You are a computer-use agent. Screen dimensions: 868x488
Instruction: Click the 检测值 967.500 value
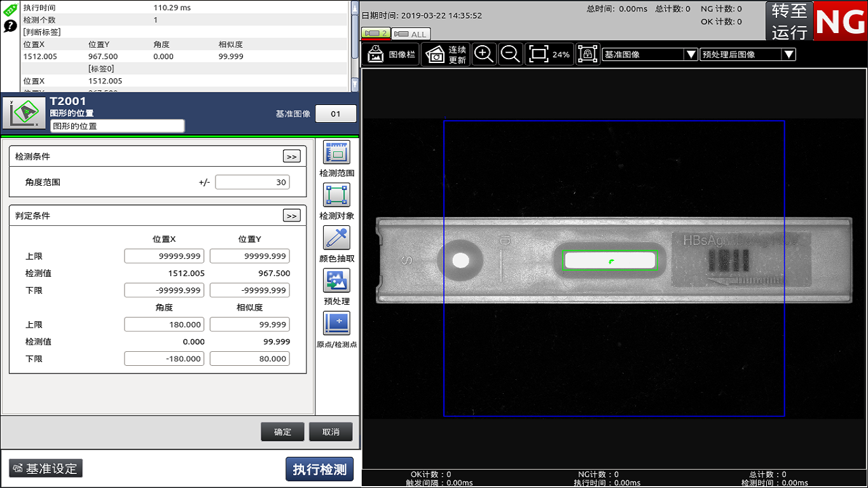[x=274, y=273]
